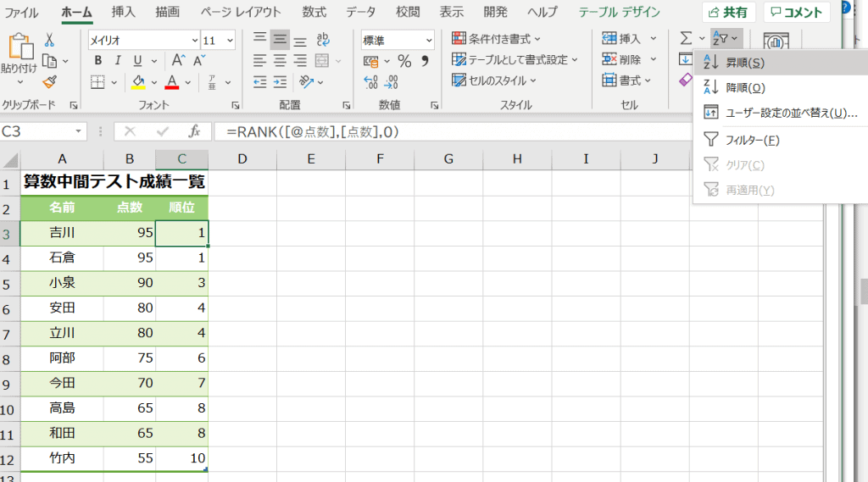Click the コメント button
This screenshot has height=482, width=868.
click(796, 12)
